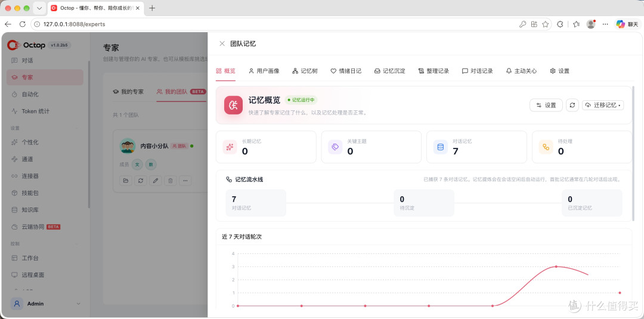Open the browser more menu
This screenshot has height=319, width=644.
605,24
